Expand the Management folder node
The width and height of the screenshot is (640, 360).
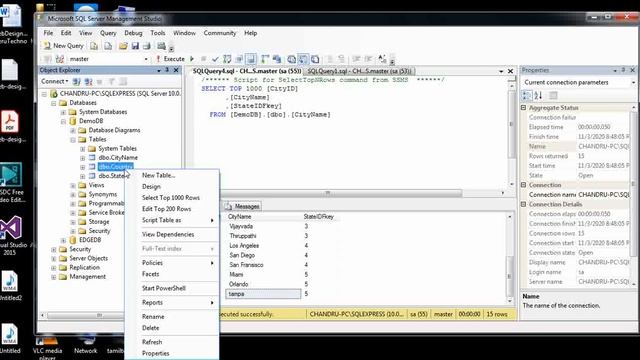click(x=53, y=277)
